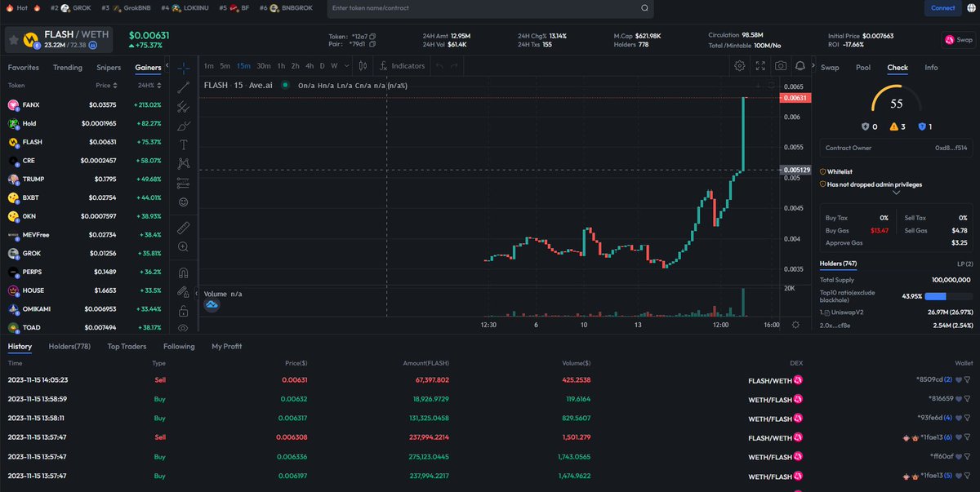The image size is (980, 492).
Task: Select the 1m timeframe
Action: (x=208, y=65)
